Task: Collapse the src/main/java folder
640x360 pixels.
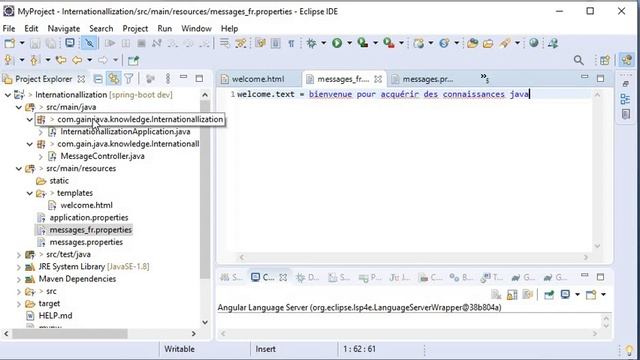Action: pyautogui.click(x=19, y=107)
